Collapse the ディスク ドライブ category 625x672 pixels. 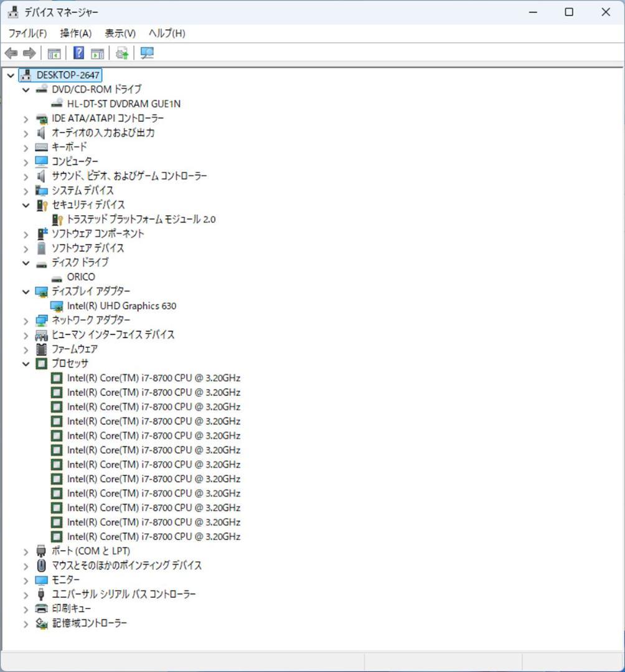point(26,263)
